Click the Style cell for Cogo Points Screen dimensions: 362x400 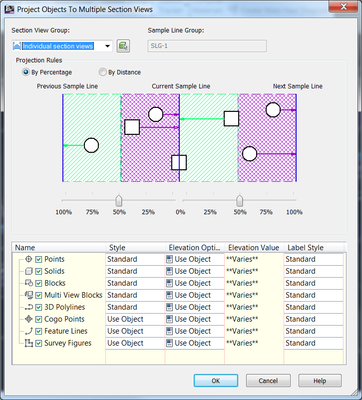[135, 319]
